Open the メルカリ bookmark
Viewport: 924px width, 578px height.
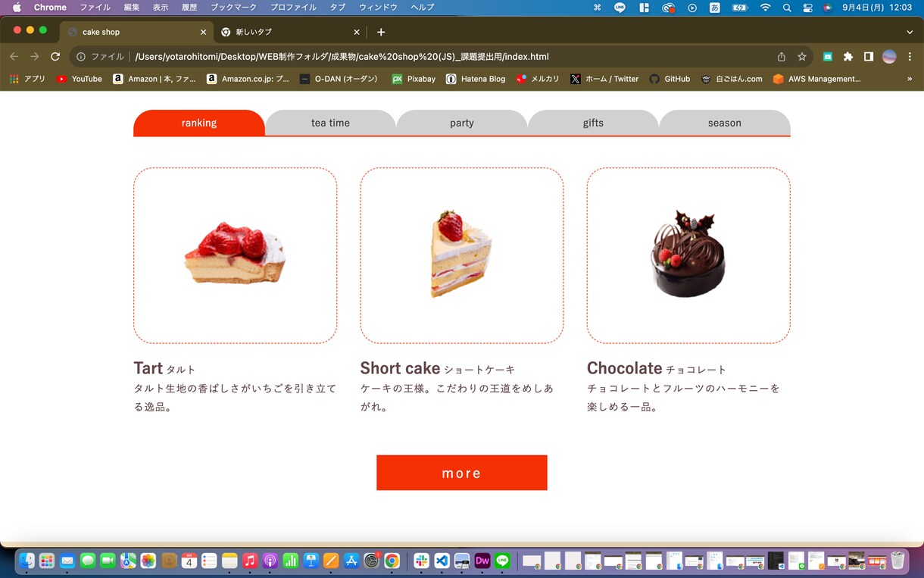(538, 79)
